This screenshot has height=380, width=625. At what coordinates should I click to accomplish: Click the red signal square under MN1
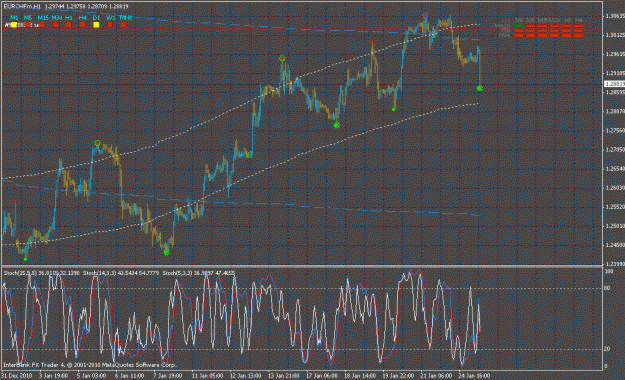coord(124,25)
